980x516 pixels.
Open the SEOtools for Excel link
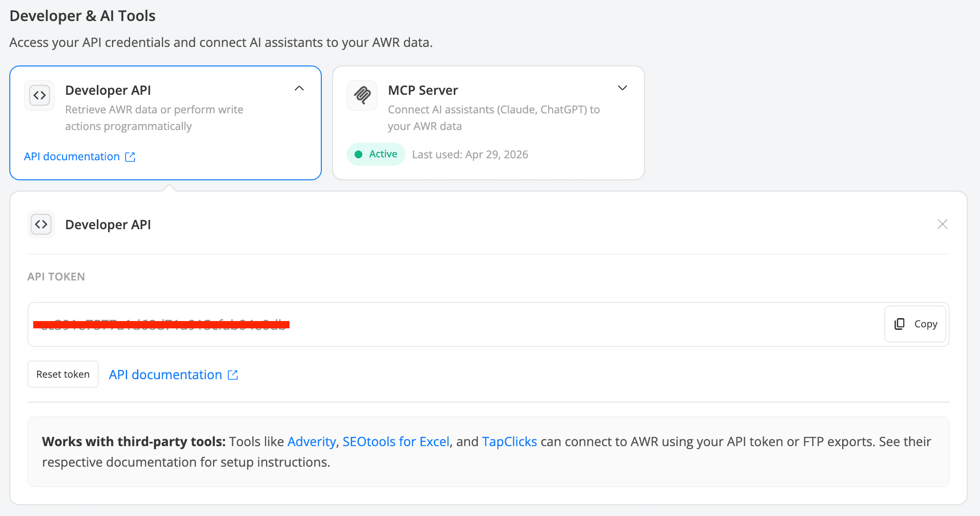pos(396,442)
